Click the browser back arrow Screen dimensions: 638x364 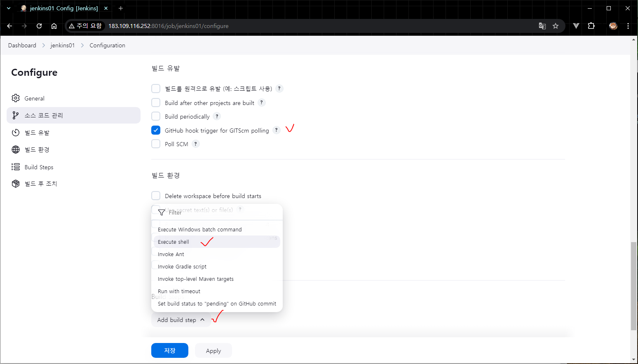pos(9,26)
